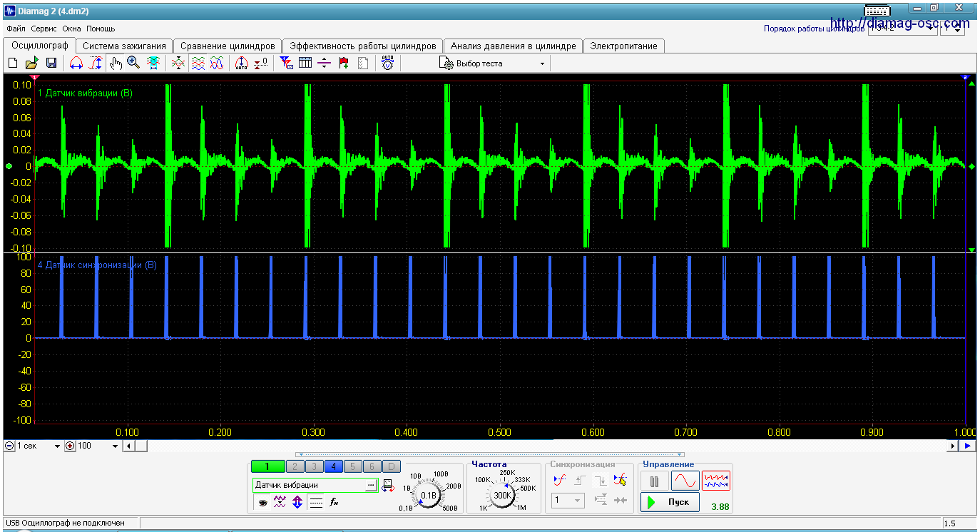Select the dual waveform recorder mode button
This screenshot has height=532, width=980.
pyautogui.click(x=716, y=481)
